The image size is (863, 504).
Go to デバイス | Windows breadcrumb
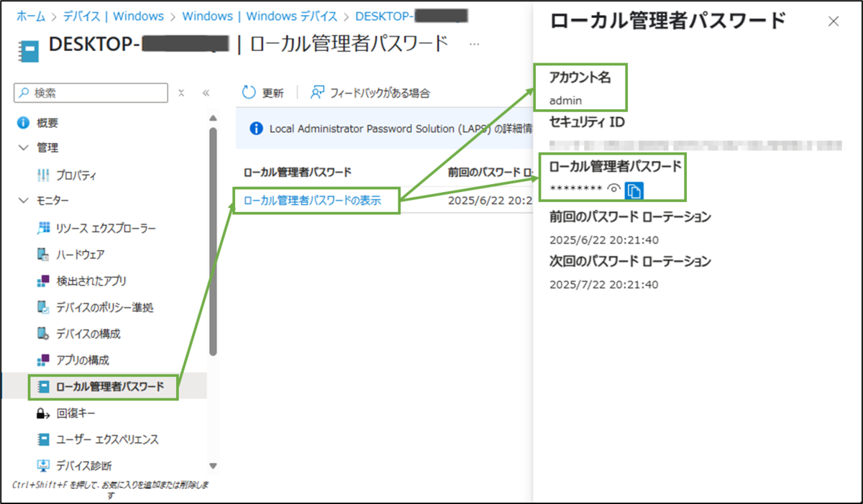click(113, 15)
